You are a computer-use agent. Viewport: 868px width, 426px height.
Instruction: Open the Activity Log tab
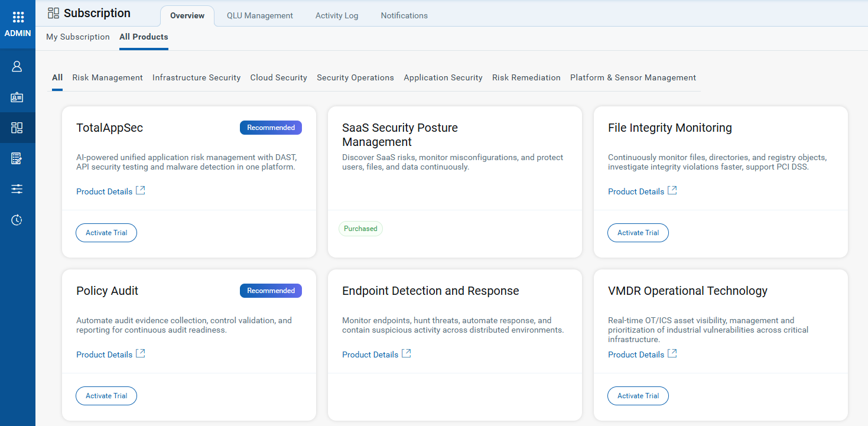(337, 16)
